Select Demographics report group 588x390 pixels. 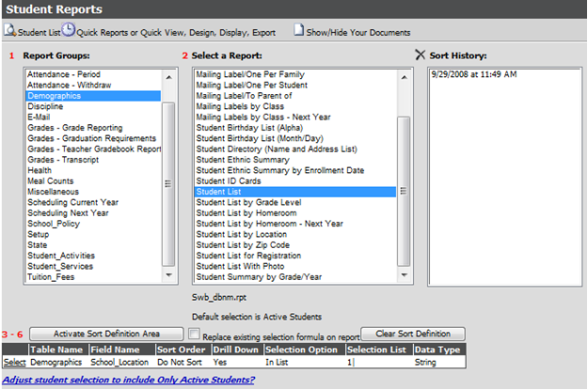coord(93,96)
